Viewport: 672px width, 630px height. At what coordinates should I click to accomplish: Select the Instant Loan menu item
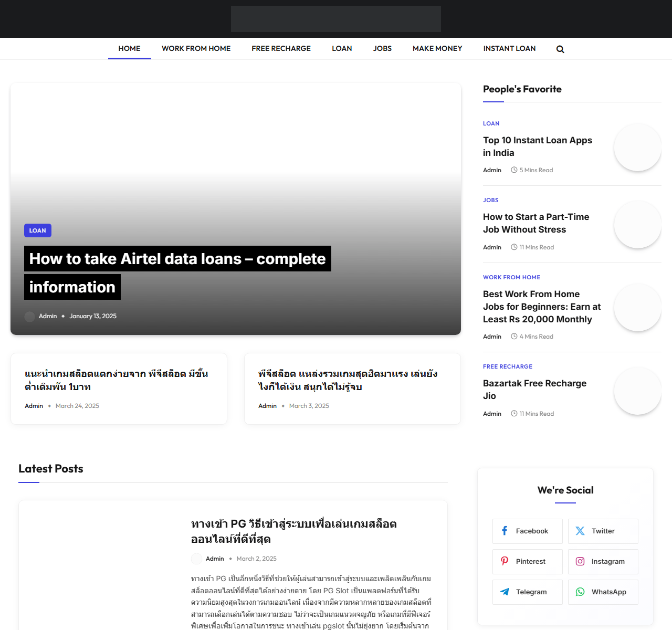pyautogui.click(x=509, y=48)
